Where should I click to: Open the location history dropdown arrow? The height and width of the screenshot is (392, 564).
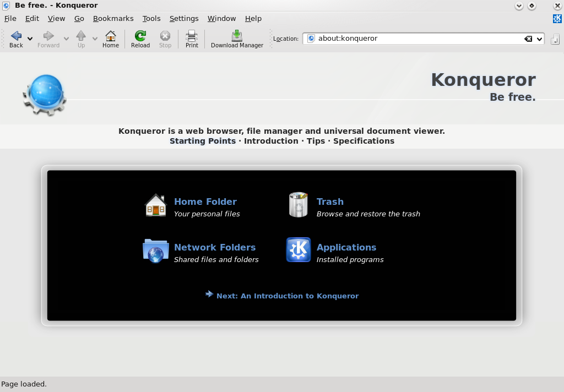[x=540, y=39]
